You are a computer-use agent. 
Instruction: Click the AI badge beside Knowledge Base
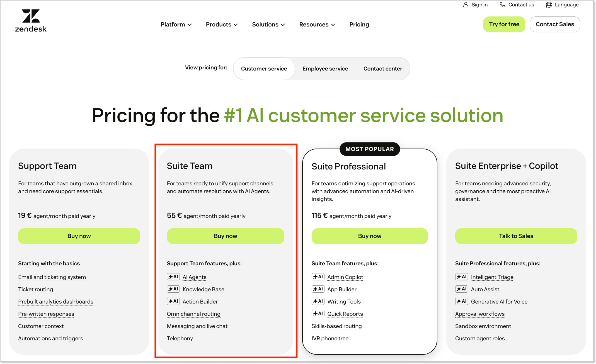coord(173,289)
